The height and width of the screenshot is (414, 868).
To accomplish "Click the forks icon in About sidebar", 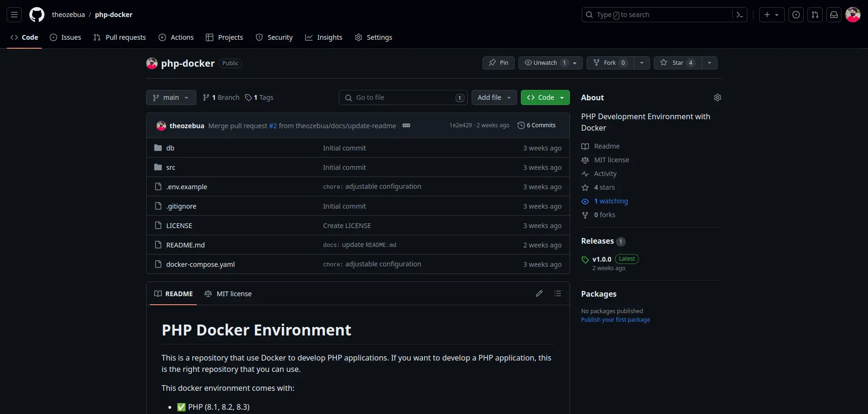I will [585, 215].
